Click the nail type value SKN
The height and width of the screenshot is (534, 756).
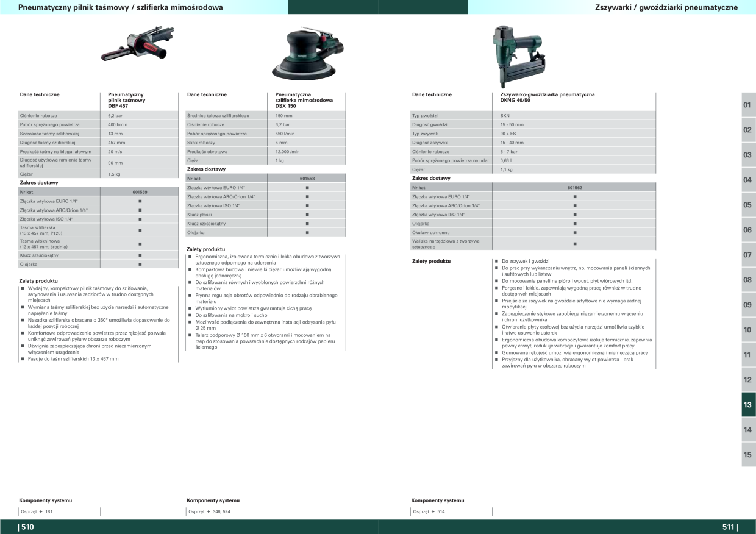(x=505, y=115)
